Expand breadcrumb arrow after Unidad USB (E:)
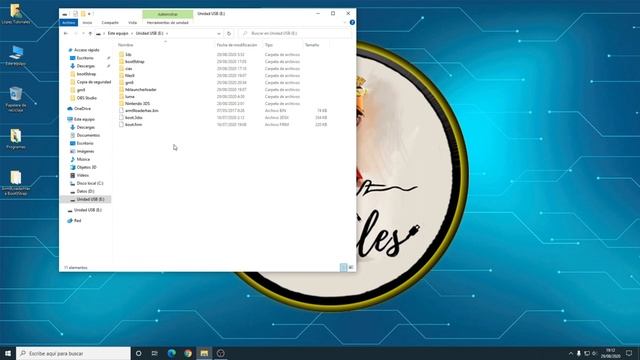640x360 pixels. [x=167, y=33]
